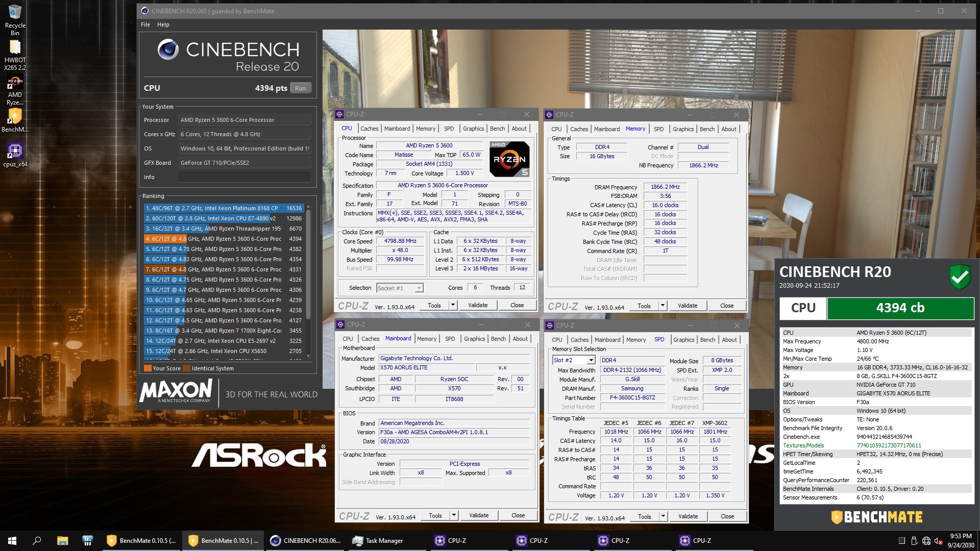Click the system tray network globe icon

(926, 541)
